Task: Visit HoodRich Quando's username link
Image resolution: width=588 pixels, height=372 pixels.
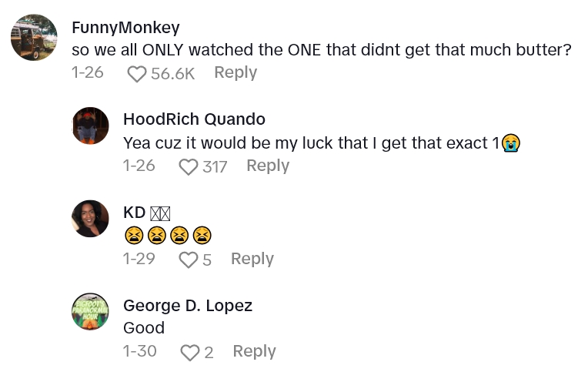Action: tap(194, 119)
